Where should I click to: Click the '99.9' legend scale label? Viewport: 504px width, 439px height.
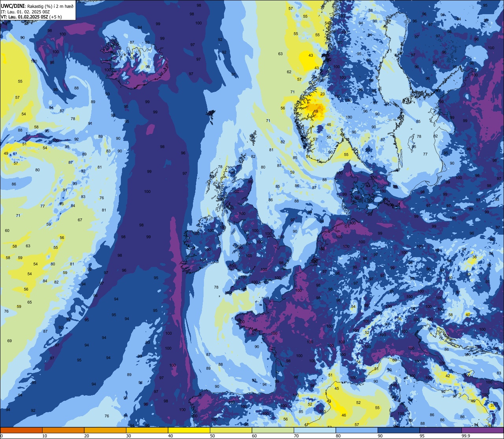tap(466, 436)
